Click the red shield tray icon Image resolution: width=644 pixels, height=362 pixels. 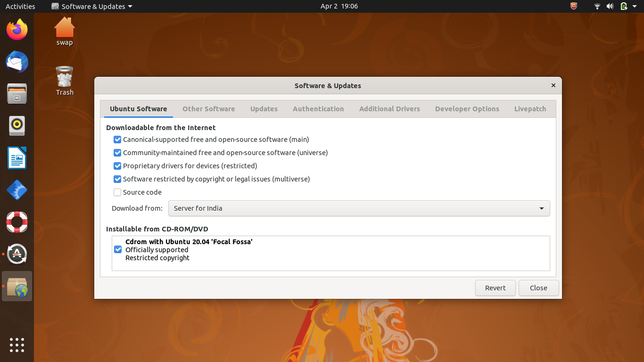tap(574, 6)
